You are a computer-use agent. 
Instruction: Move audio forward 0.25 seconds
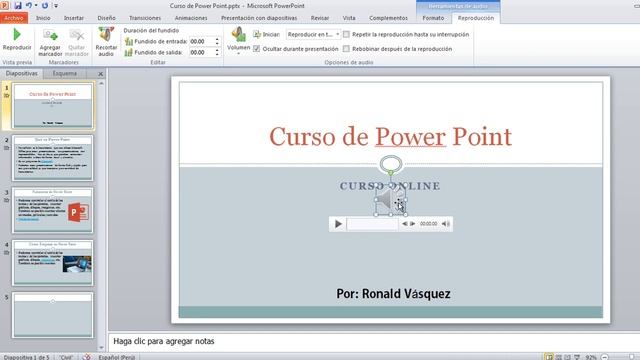pyautogui.click(x=413, y=224)
